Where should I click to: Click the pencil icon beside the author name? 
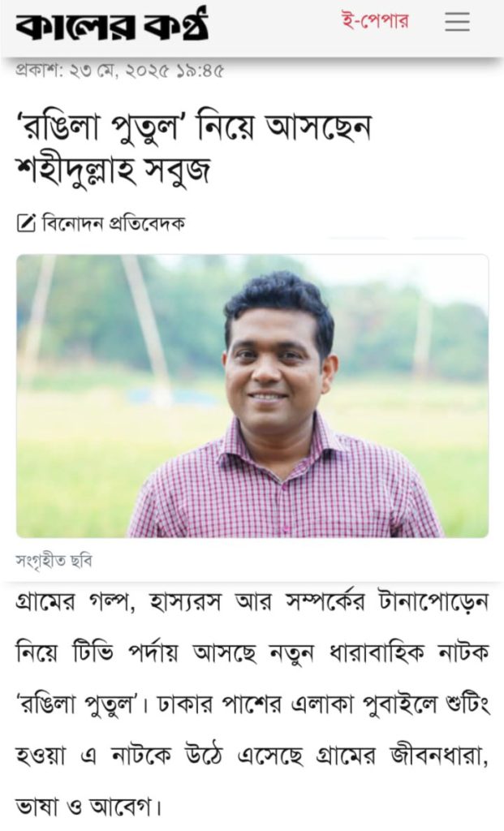coord(26,223)
